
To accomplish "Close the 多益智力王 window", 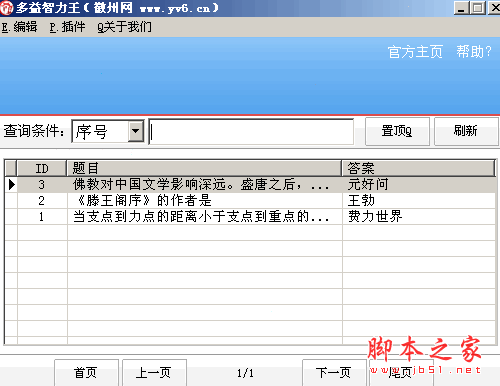I will coord(494,8).
